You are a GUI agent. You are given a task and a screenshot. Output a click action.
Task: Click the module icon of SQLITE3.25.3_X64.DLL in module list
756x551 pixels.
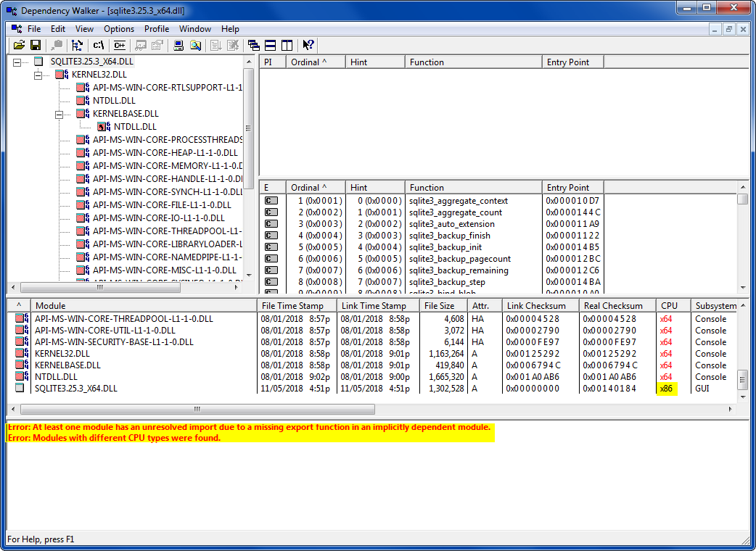(x=20, y=388)
